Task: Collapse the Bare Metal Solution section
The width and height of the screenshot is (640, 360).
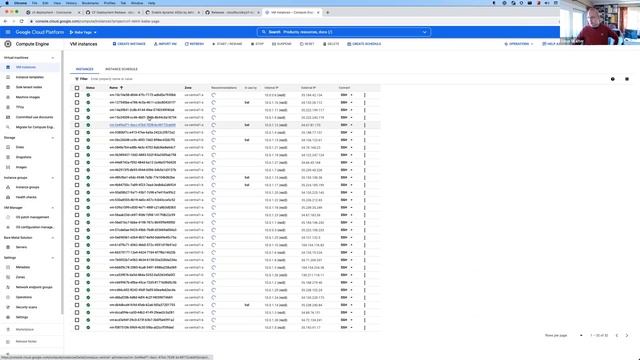Action: pyautogui.click(x=53, y=238)
